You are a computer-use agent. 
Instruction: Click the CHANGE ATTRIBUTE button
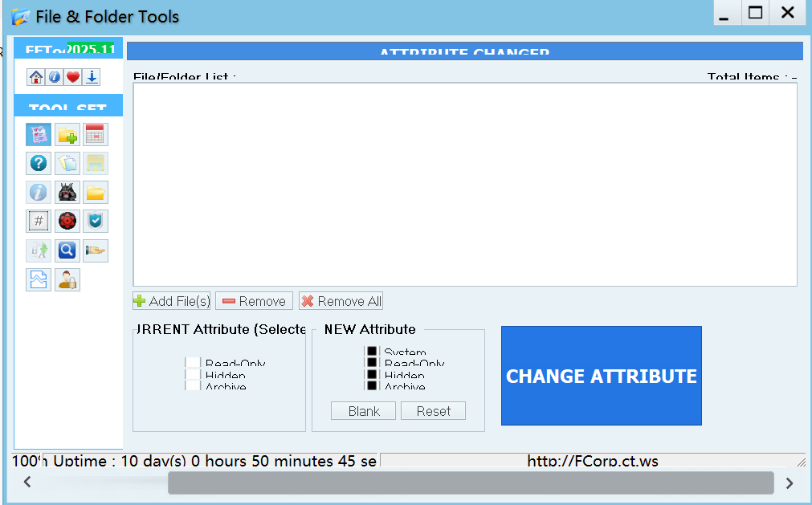point(601,376)
